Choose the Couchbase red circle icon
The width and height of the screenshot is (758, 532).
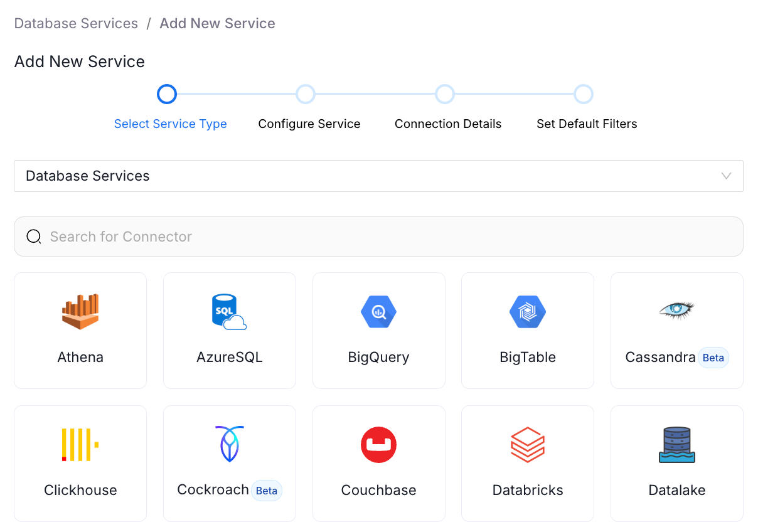378,445
